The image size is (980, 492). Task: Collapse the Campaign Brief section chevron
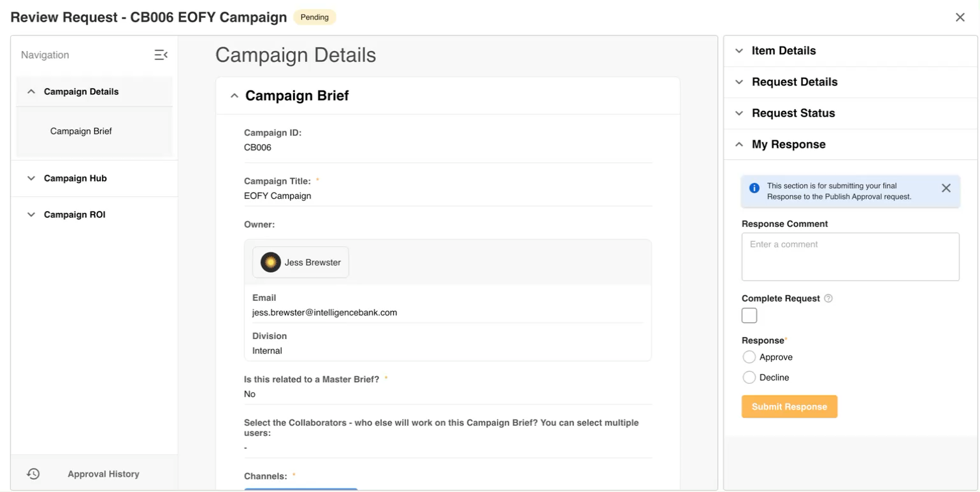[234, 96]
